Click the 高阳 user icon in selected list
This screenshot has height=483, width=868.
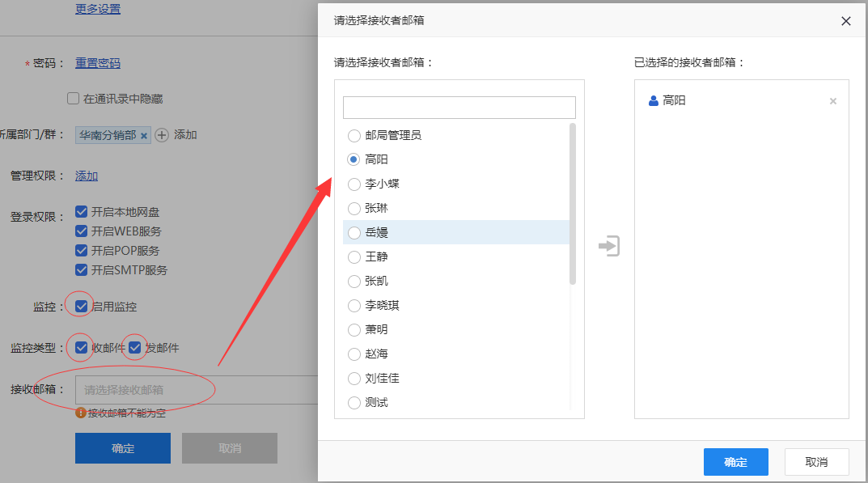click(x=654, y=101)
